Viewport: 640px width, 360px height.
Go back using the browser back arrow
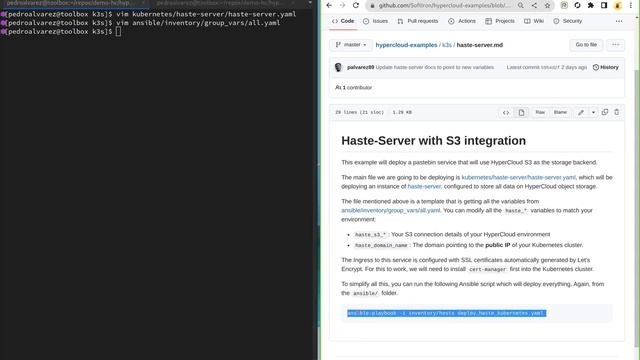(x=329, y=5)
